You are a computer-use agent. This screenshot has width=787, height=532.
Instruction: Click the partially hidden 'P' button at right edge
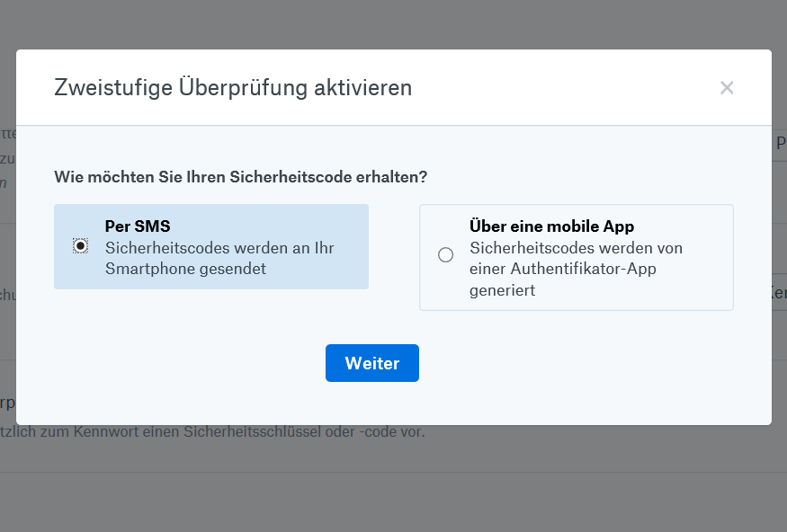tap(780, 143)
